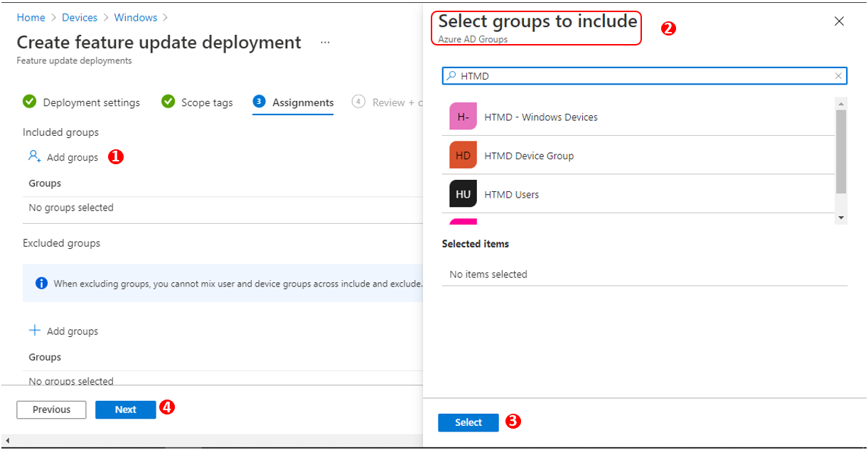Click the info icon in the exclusion notice
868x450 pixels.
[42, 283]
